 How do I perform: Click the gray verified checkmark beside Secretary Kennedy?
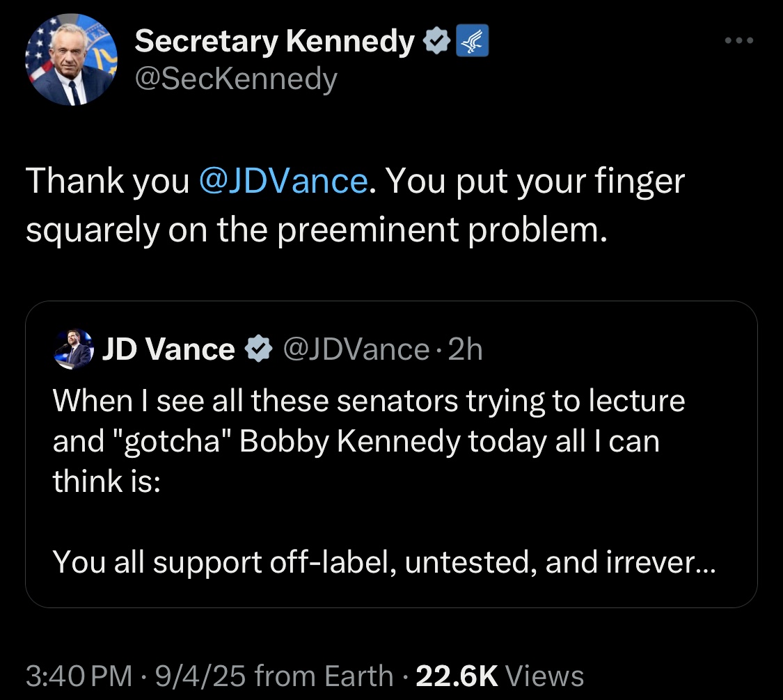(436, 43)
